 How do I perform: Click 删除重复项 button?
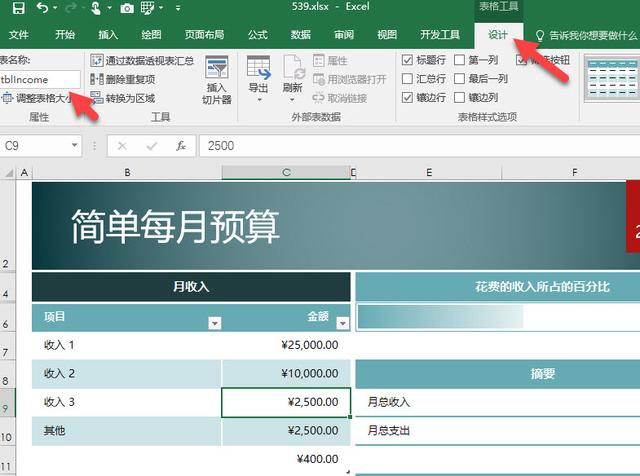[123, 79]
